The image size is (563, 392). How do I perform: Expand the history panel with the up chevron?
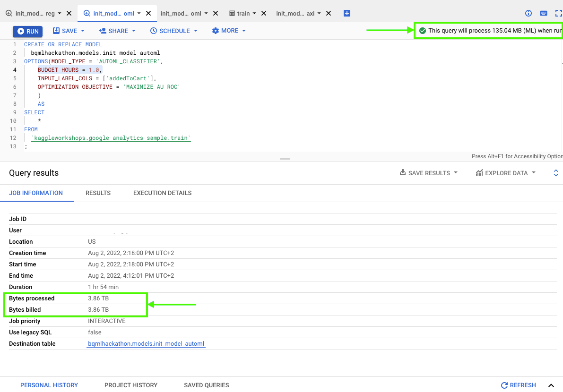(551, 385)
